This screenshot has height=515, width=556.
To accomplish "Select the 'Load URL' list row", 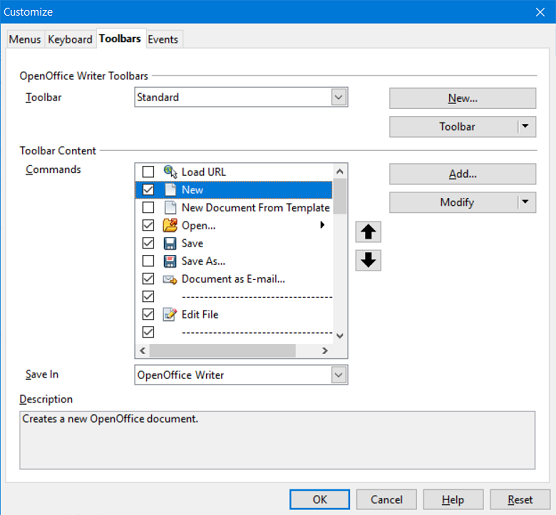I will (x=234, y=172).
